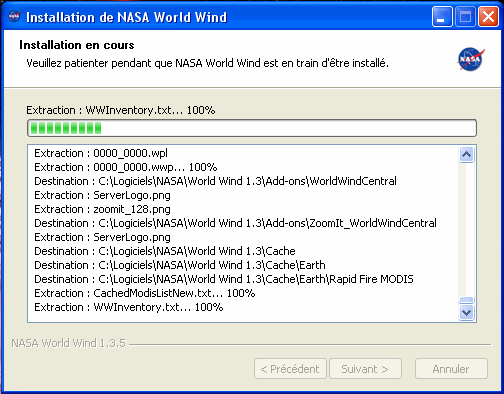This screenshot has width=504, height=394.
Task: Click the disabled maximize button
Action: click(465, 17)
